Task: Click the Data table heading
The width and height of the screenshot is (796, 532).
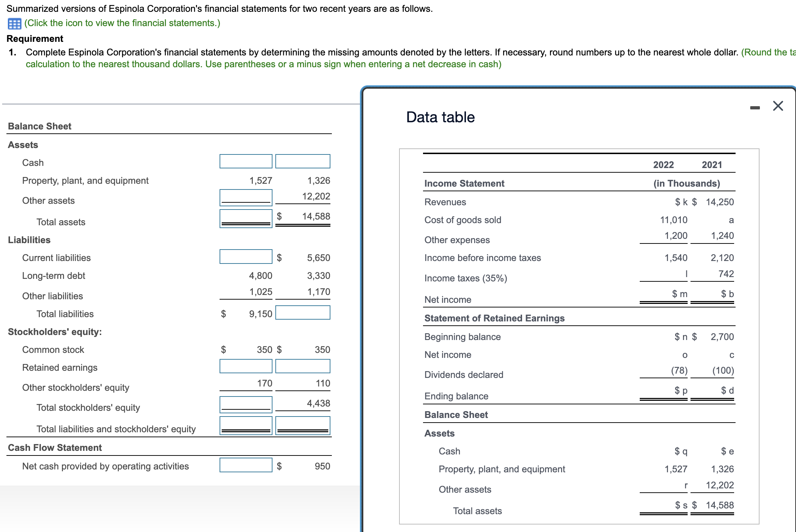Action: coord(440,117)
